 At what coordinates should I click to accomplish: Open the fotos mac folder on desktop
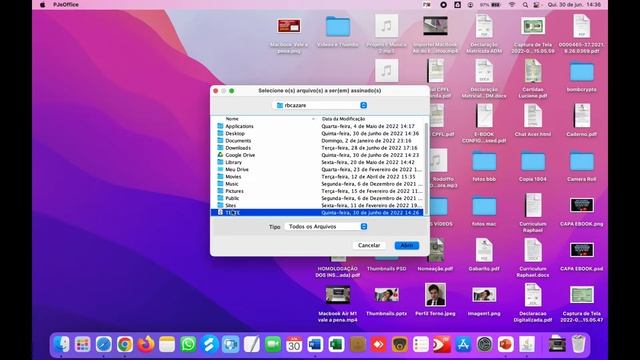484,207
